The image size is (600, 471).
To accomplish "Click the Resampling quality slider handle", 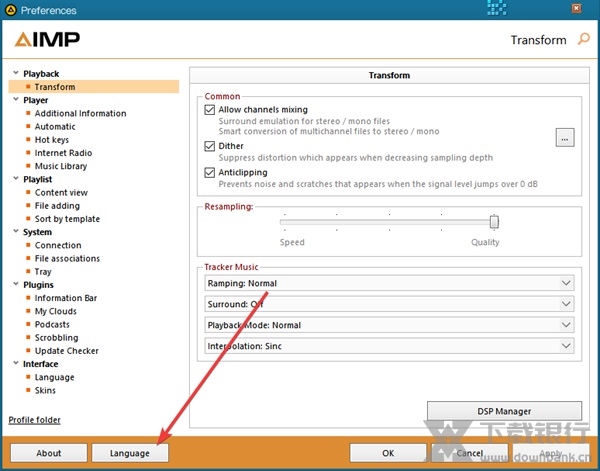I will point(494,222).
